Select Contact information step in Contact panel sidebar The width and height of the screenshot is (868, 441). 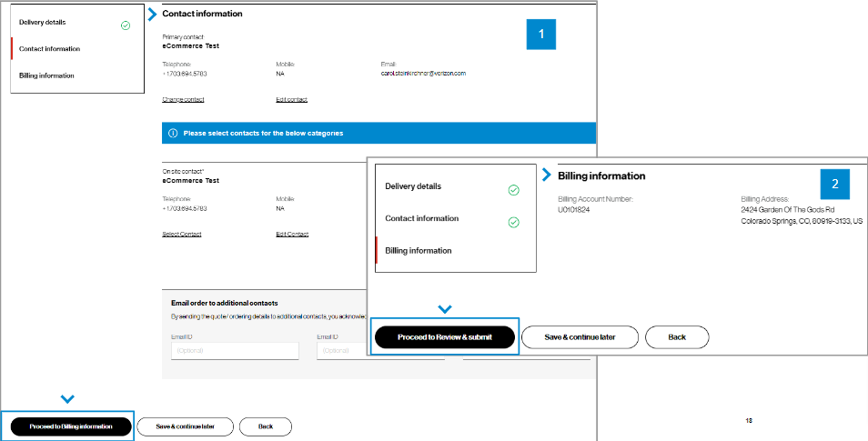coord(49,49)
